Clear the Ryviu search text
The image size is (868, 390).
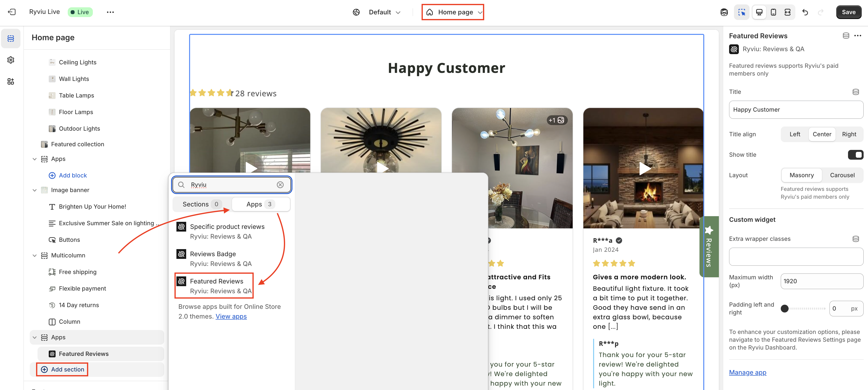[280, 185]
